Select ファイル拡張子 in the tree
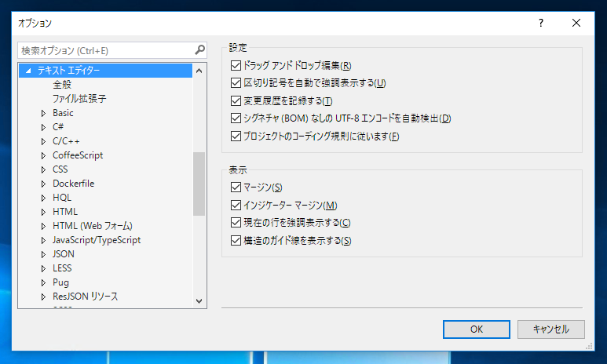The width and height of the screenshot is (607, 364). coord(79,99)
